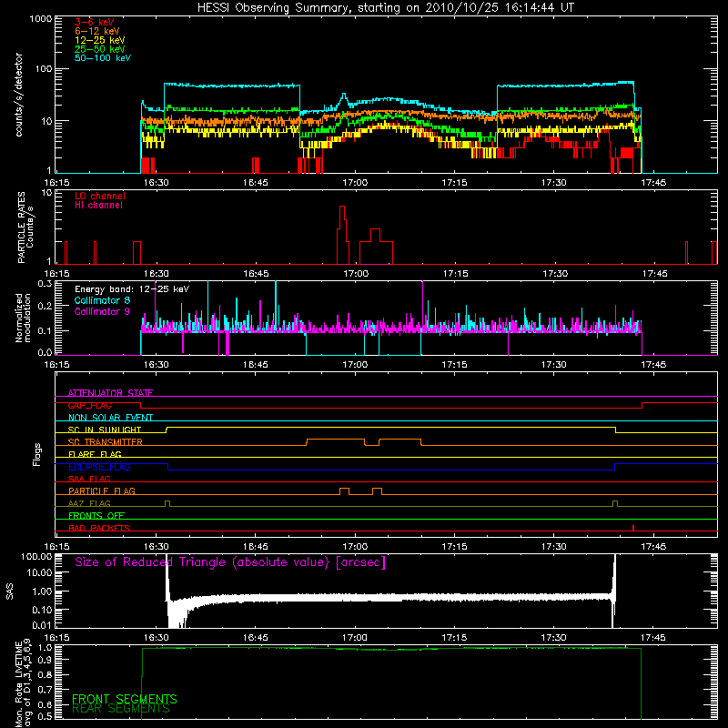Click the Collimator 9 legend label
Image resolution: width=728 pixels, height=728 pixels.
click(102, 311)
